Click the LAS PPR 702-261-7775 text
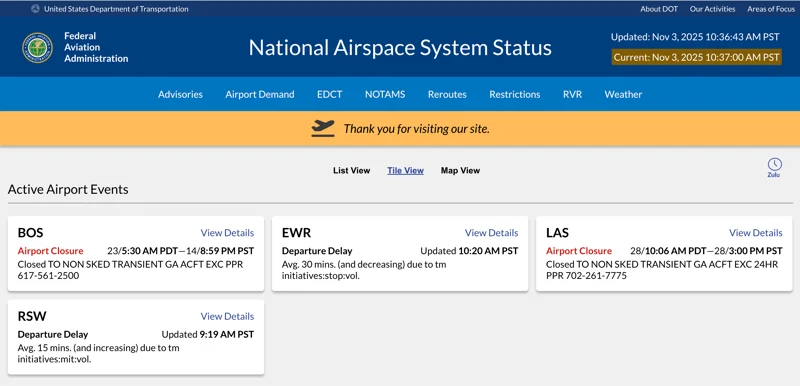 (586, 276)
